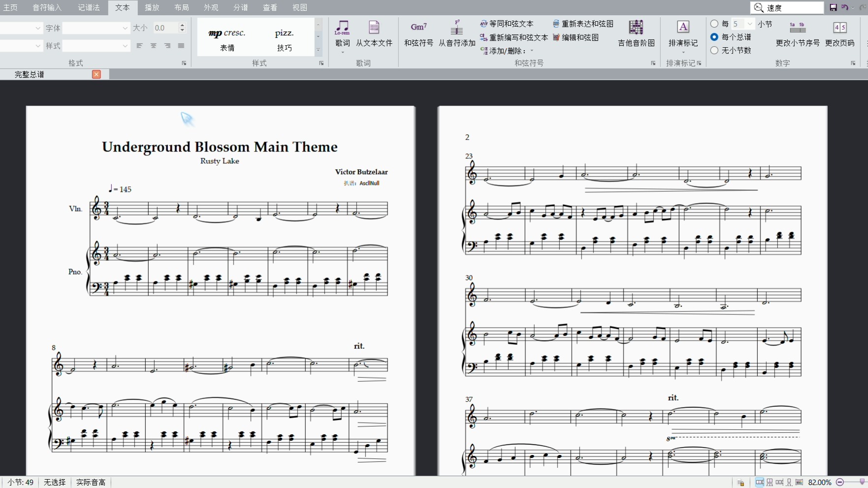Screen dimensions: 868x488
Task: Click the zoom slider handle
Action: tap(862, 483)
